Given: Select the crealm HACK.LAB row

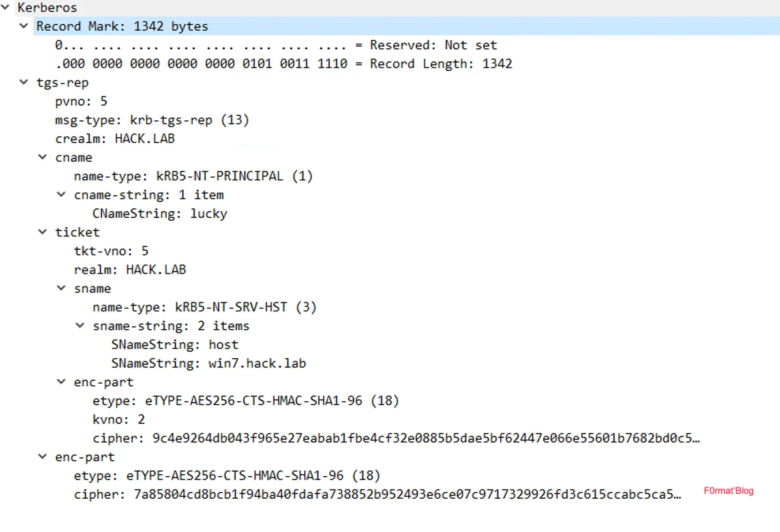Looking at the screenshot, I should coord(115,139).
